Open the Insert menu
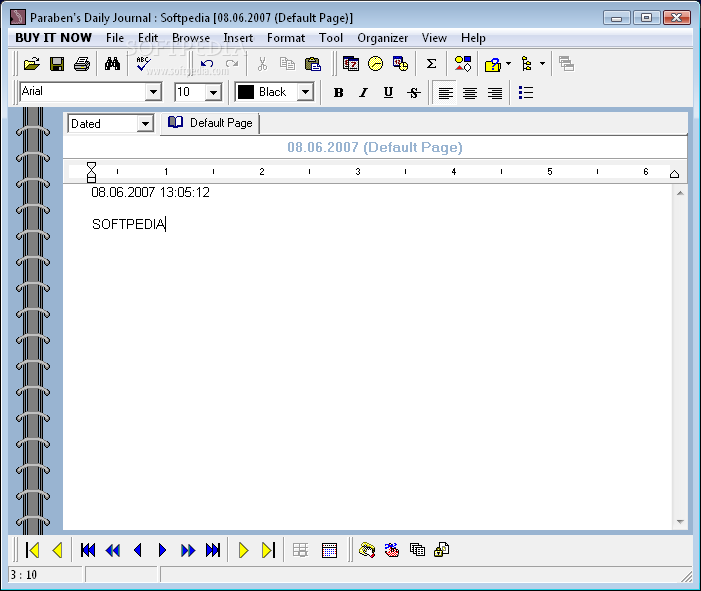This screenshot has height=591, width=701. [x=238, y=38]
